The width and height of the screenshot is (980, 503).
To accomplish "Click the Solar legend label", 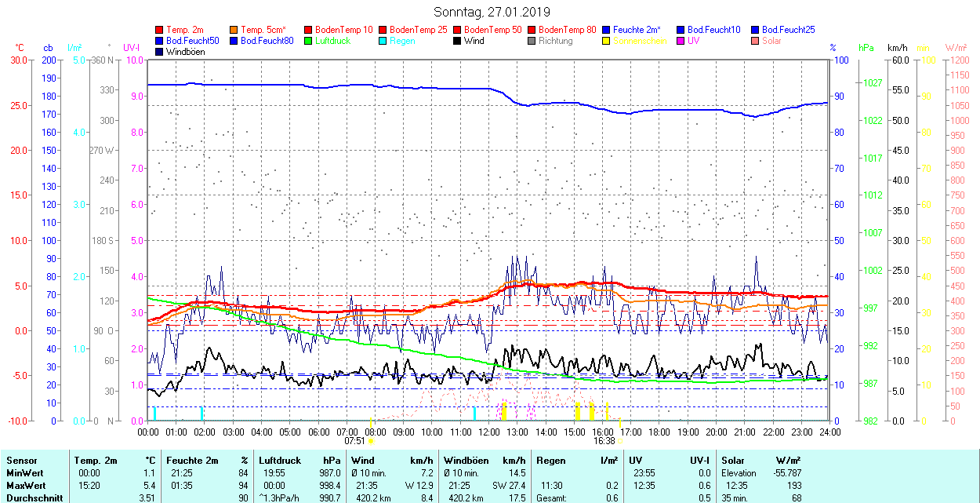I will pos(771,41).
